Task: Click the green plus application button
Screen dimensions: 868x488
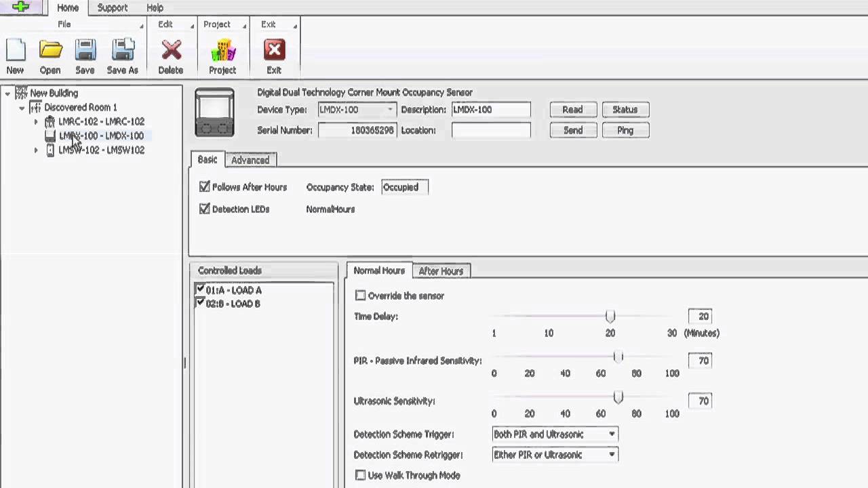Action: pyautogui.click(x=21, y=7)
